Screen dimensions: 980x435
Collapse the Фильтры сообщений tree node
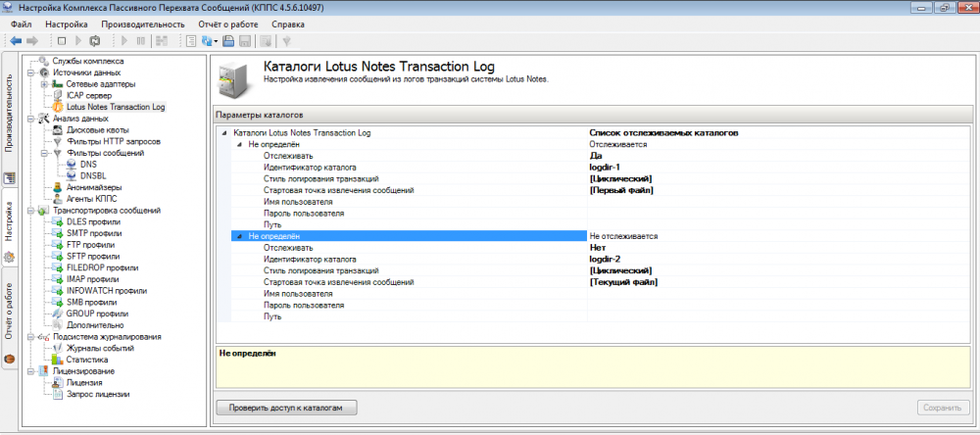[x=44, y=153]
